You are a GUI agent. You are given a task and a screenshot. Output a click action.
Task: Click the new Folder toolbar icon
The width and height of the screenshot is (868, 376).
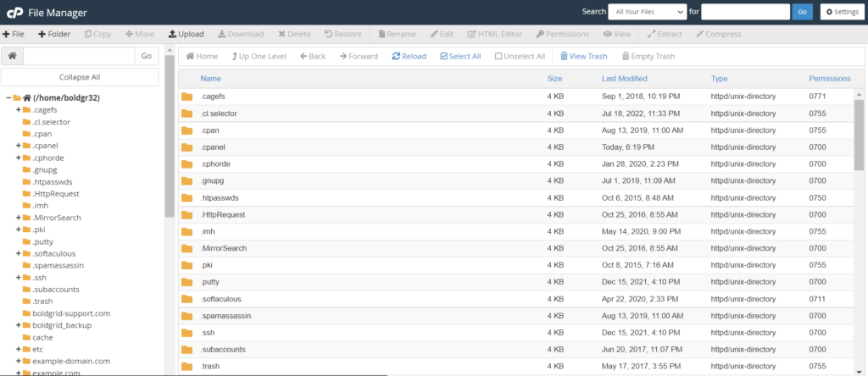pyautogui.click(x=53, y=34)
